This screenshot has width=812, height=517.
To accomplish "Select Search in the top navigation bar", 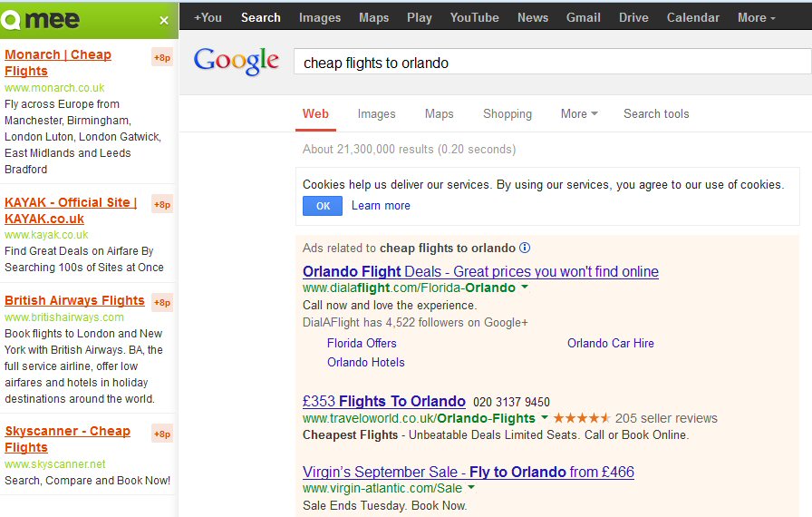I will point(260,17).
